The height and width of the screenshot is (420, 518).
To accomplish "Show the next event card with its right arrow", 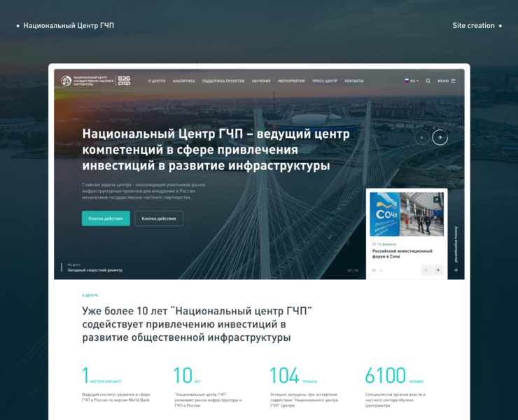I will (x=437, y=270).
